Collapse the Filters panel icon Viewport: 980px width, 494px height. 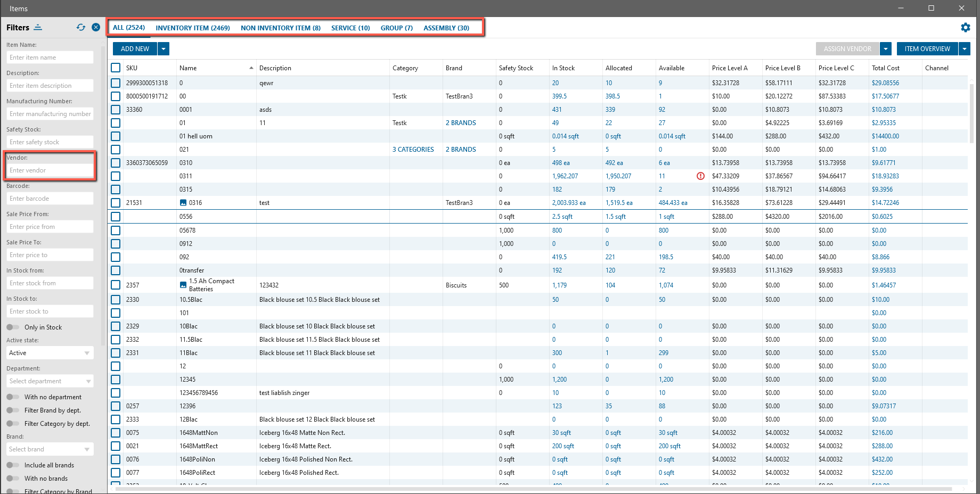point(38,27)
